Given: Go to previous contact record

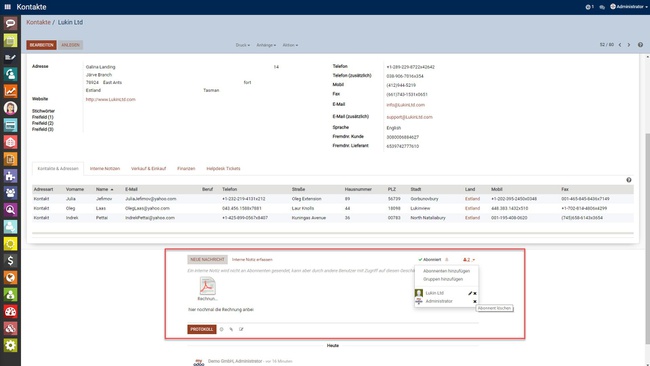Looking at the screenshot, I should [x=620, y=45].
